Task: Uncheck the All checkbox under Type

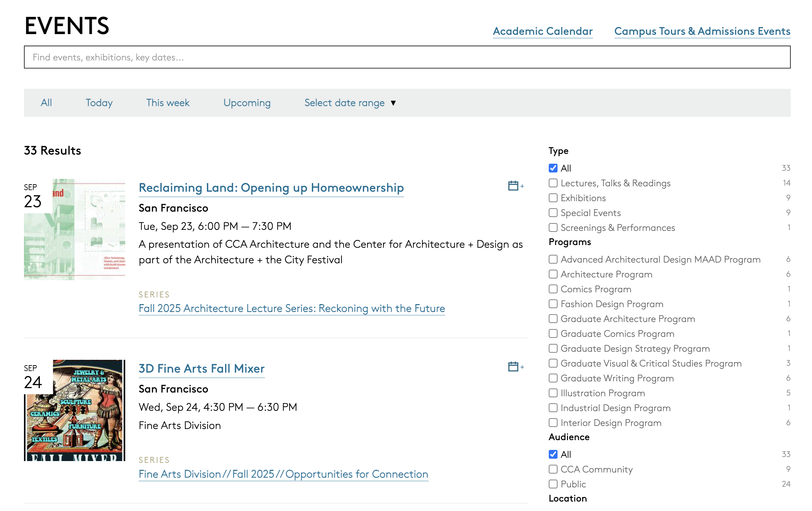Action: tap(553, 168)
